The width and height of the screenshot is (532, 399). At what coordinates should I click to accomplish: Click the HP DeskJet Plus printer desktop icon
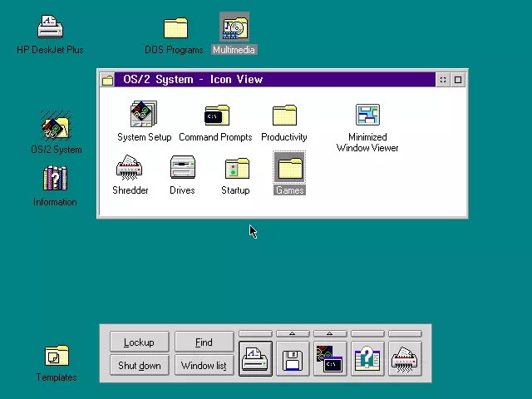(x=50, y=28)
